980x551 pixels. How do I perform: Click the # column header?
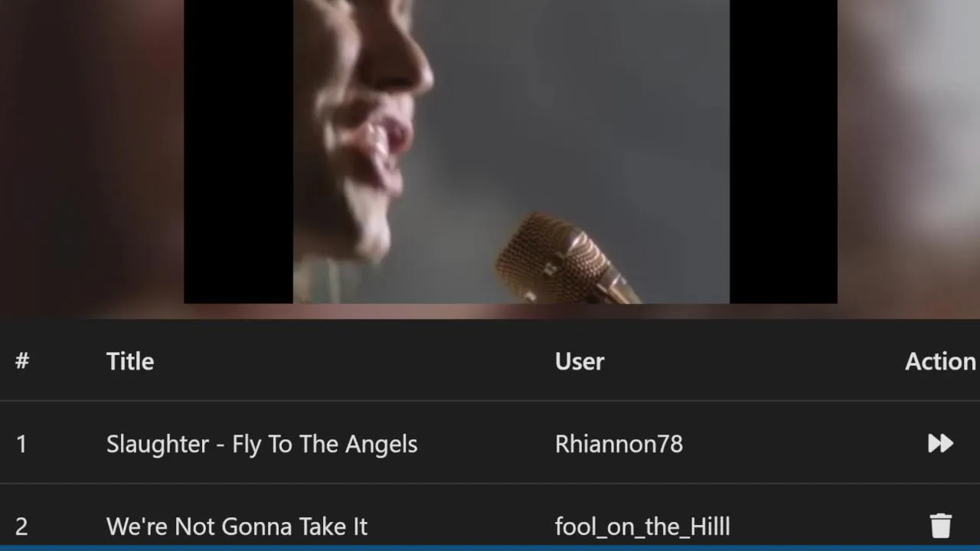[22, 361]
